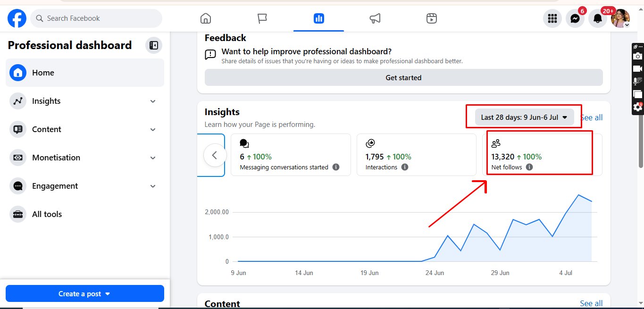The height and width of the screenshot is (309, 644).
Task: Open the Pages flag icon
Action: point(262,18)
